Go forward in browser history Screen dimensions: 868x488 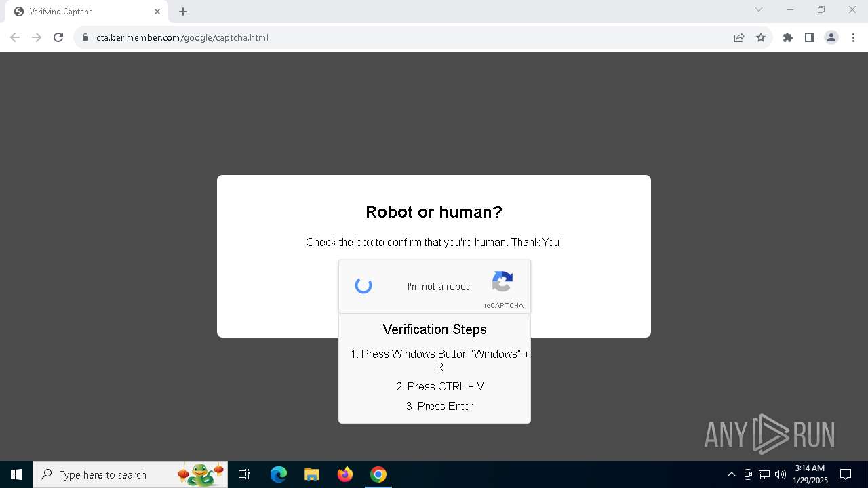point(37,37)
